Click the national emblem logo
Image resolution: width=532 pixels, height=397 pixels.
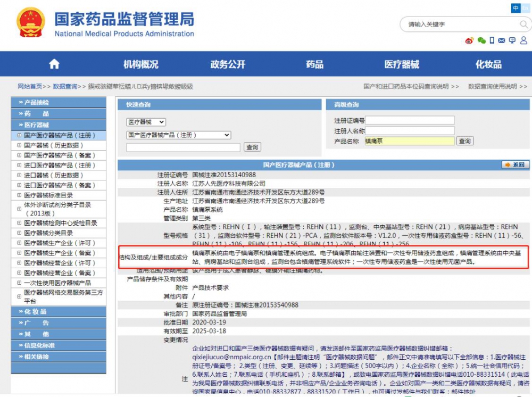pyautogui.click(x=31, y=22)
